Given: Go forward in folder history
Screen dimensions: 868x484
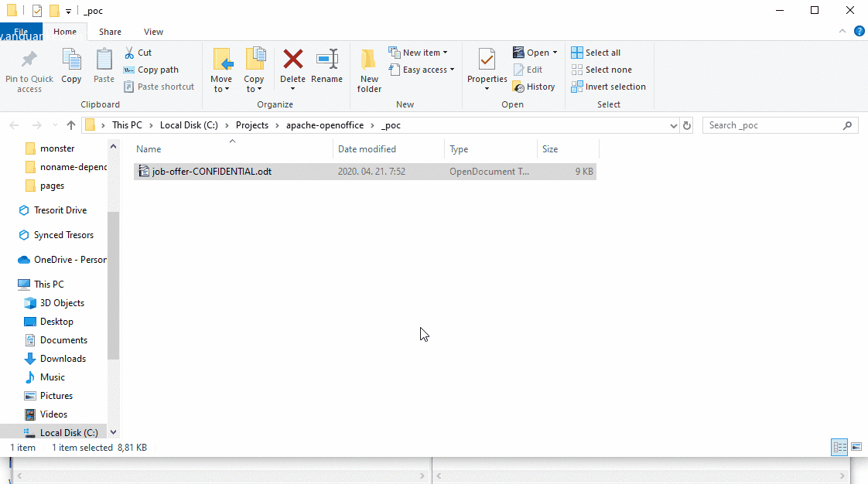Looking at the screenshot, I should click(36, 125).
